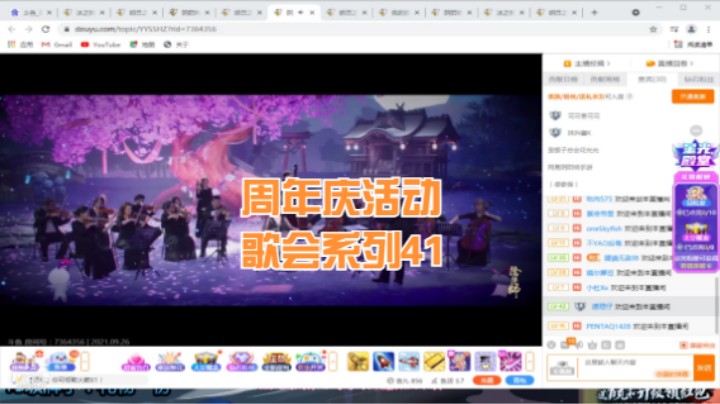Open the gold trophy activity icon

206,362
